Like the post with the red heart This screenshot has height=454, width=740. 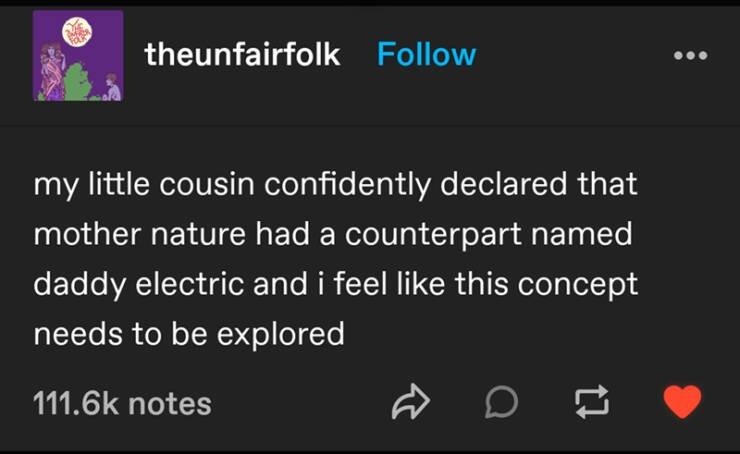(x=683, y=402)
